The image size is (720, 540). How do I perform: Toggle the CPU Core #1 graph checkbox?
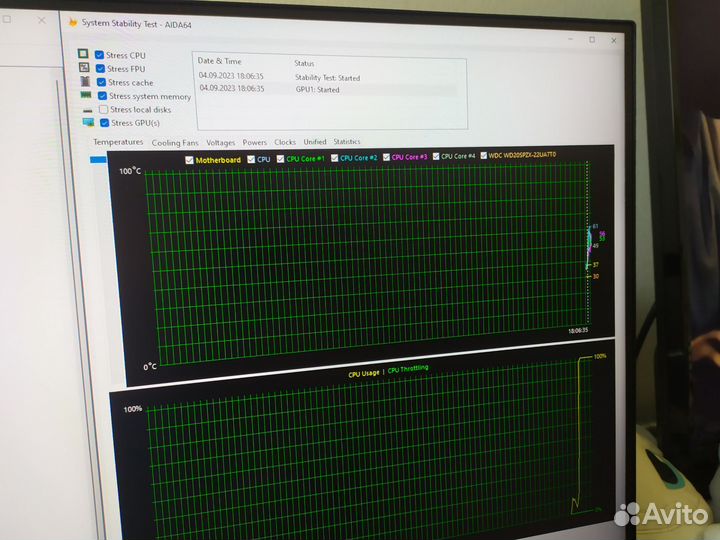pyautogui.click(x=280, y=159)
